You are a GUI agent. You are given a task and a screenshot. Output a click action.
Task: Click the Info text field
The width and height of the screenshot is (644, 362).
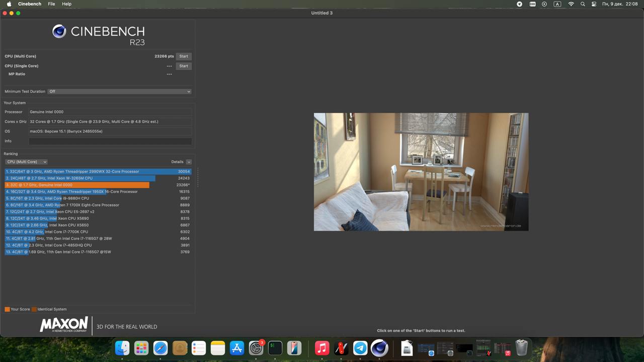pyautogui.click(x=110, y=141)
